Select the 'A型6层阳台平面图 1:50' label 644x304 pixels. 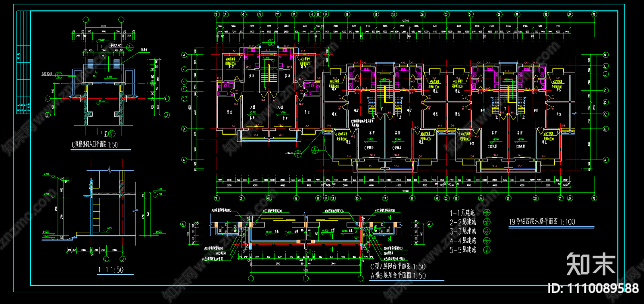click(398, 275)
